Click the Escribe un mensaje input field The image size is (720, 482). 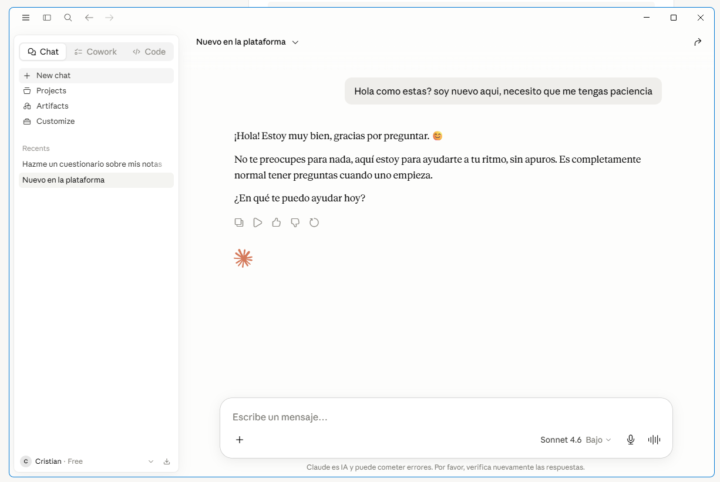click(445, 417)
